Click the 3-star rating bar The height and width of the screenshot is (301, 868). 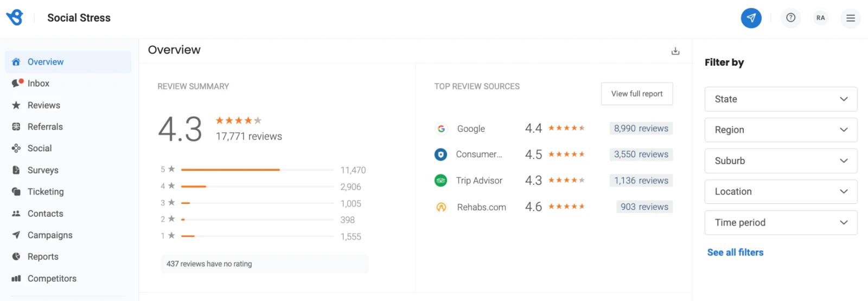pos(257,203)
